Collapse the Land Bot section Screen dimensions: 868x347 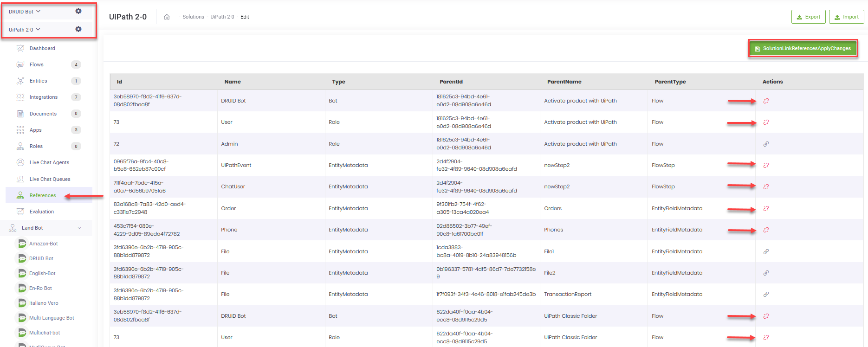(79, 228)
